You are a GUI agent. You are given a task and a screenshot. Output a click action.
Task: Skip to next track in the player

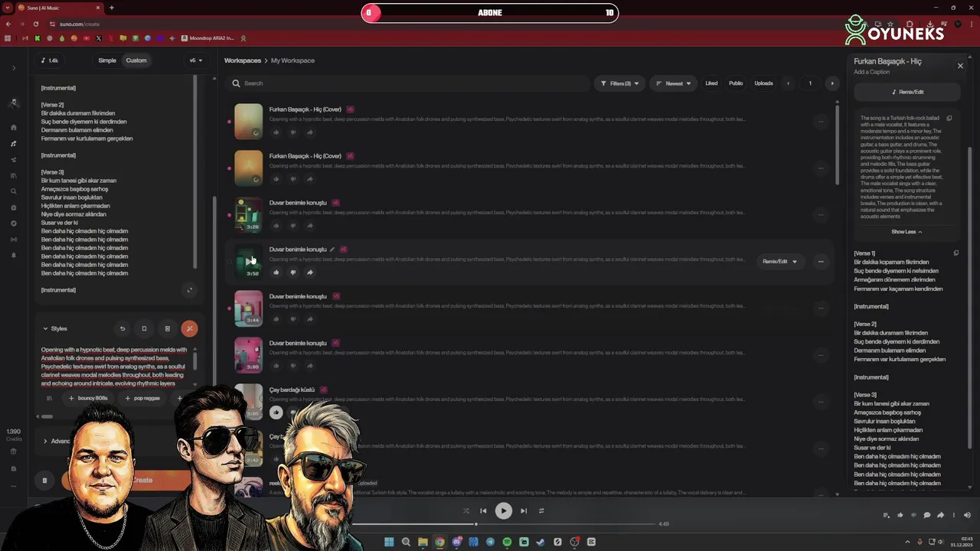[524, 510]
